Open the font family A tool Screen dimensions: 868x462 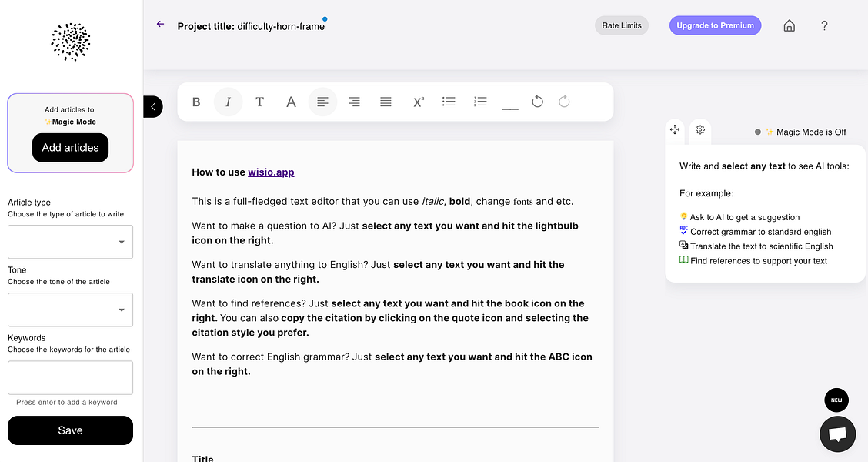[x=291, y=102]
